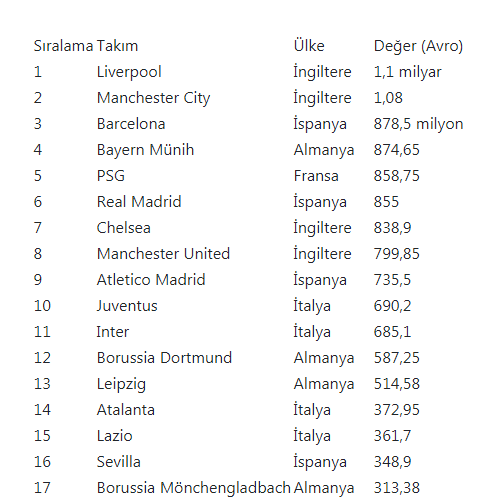The width and height of the screenshot is (496, 503).
Task: Select the Liverpool team name
Action: [x=129, y=72]
